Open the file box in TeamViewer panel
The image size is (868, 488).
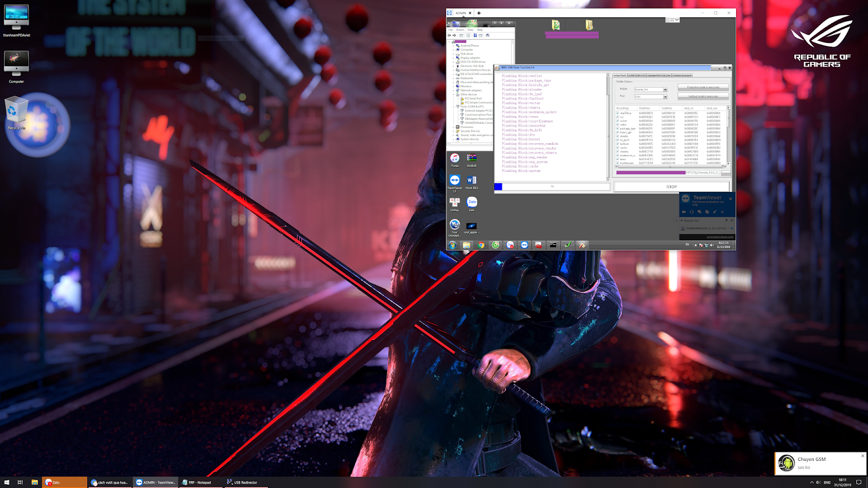(707, 211)
